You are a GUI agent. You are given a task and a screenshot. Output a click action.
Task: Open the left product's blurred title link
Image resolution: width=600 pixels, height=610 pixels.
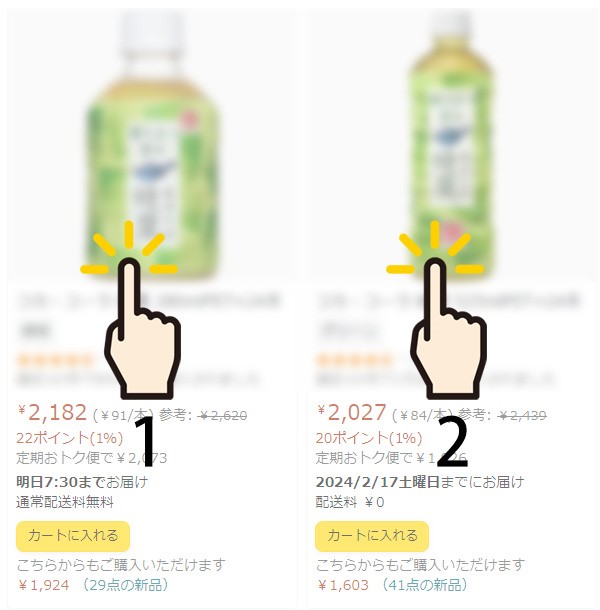coord(148,315)
